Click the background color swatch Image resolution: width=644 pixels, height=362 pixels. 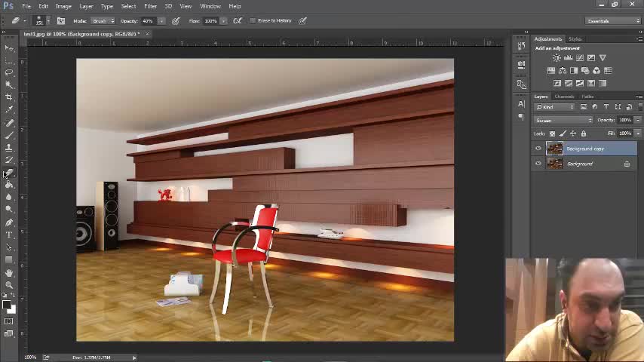12,309
